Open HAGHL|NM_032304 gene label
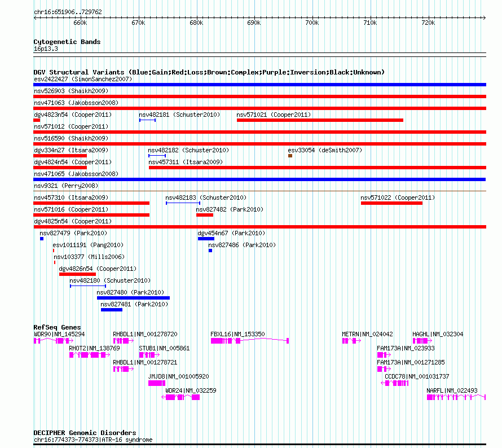The image size is (502, 448). click(x=438, y=334)
